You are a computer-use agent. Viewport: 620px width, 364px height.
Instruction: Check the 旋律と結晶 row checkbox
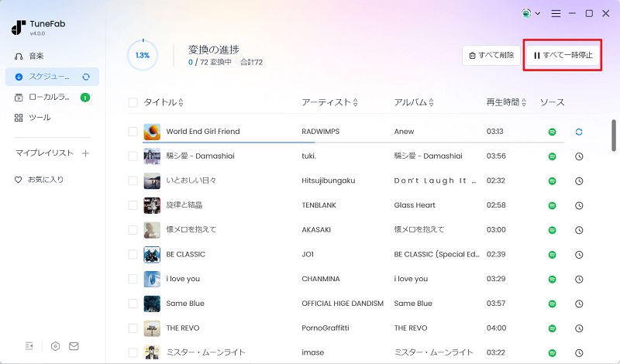click(x=133, y=205)
